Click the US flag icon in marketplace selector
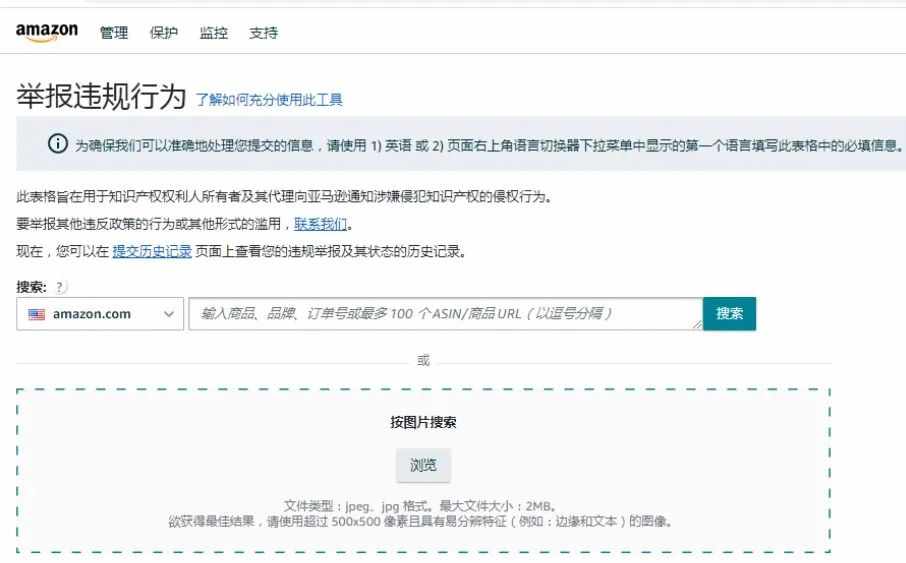The width and height of the screenshot is (906, 563). click(36, 314)
